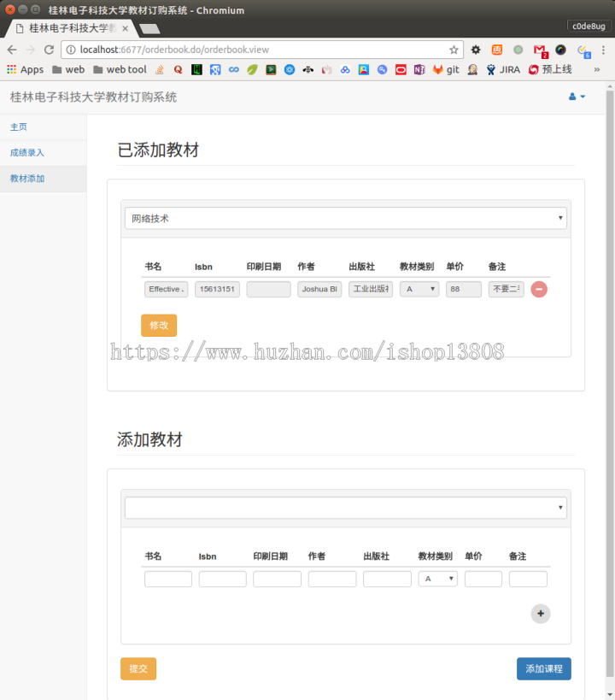Click the empty 书名 field in 添加教材
Viewport: 615px width, 700px height.
tap(168, 579)
